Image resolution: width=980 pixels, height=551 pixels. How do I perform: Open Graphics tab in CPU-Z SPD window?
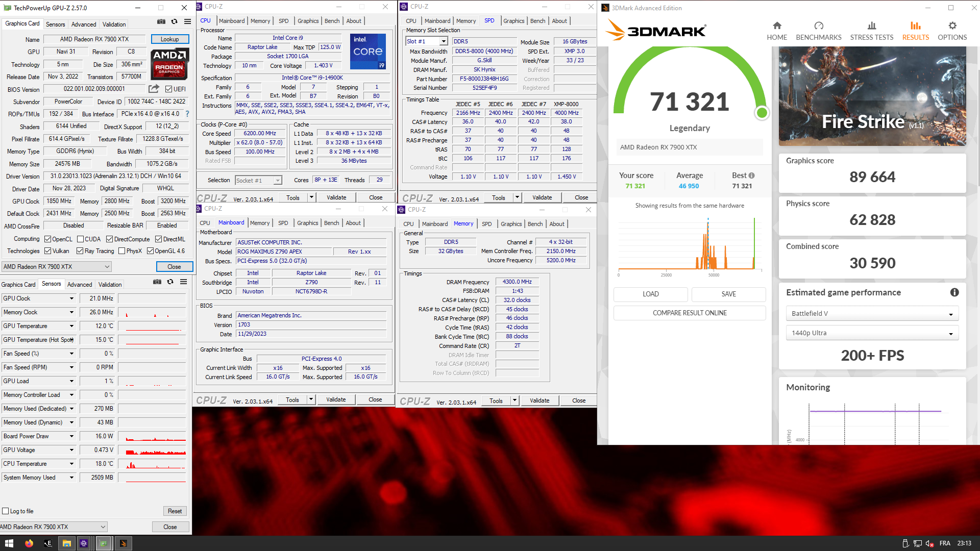coord(513,21)
